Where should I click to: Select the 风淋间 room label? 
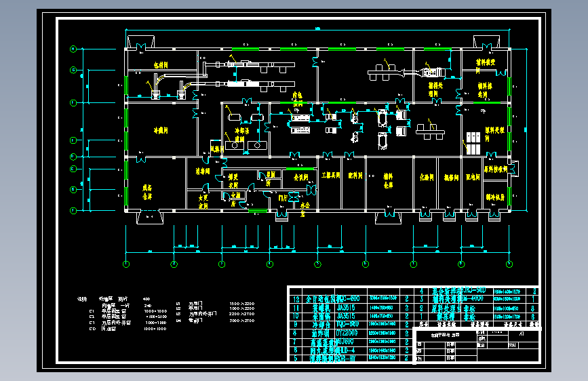(217, 149)
